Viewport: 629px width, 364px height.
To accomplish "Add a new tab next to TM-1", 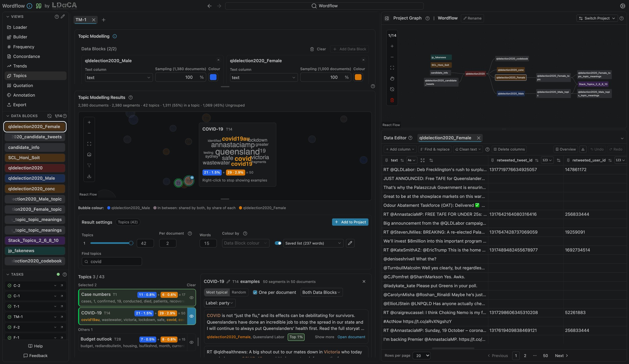I will tap(104, 20).
